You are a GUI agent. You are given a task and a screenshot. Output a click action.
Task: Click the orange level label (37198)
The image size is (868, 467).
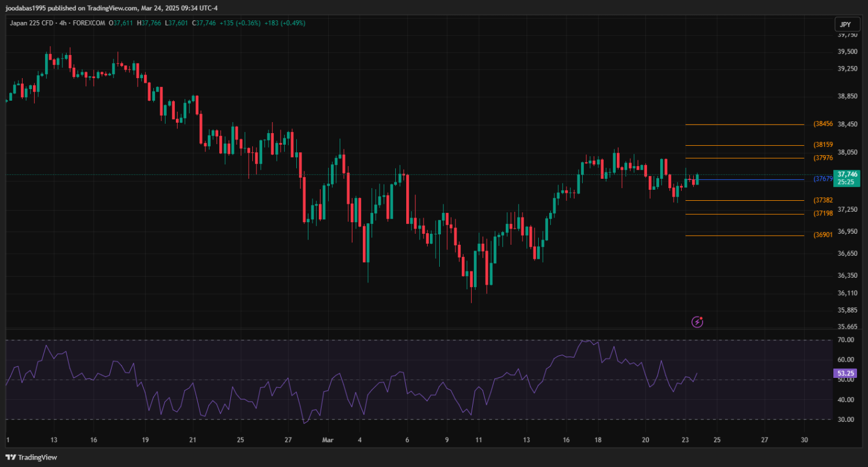tap(823, 214)
